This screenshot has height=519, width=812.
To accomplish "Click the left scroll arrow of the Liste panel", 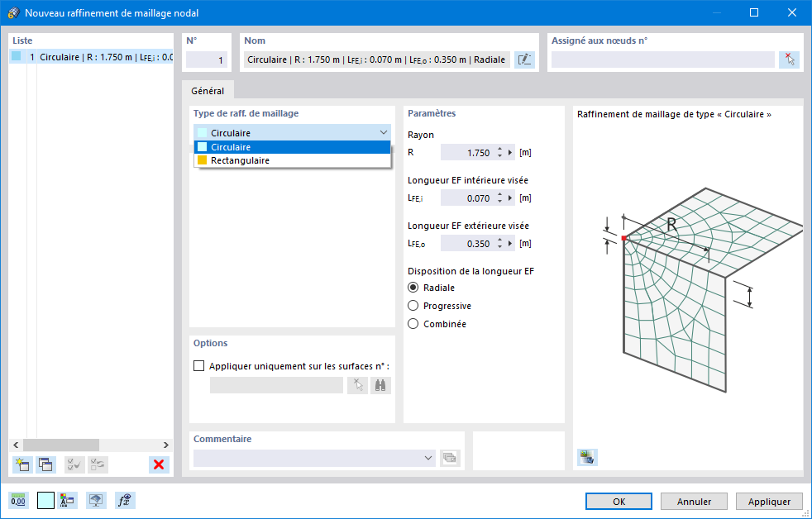I will click(16, 445).
